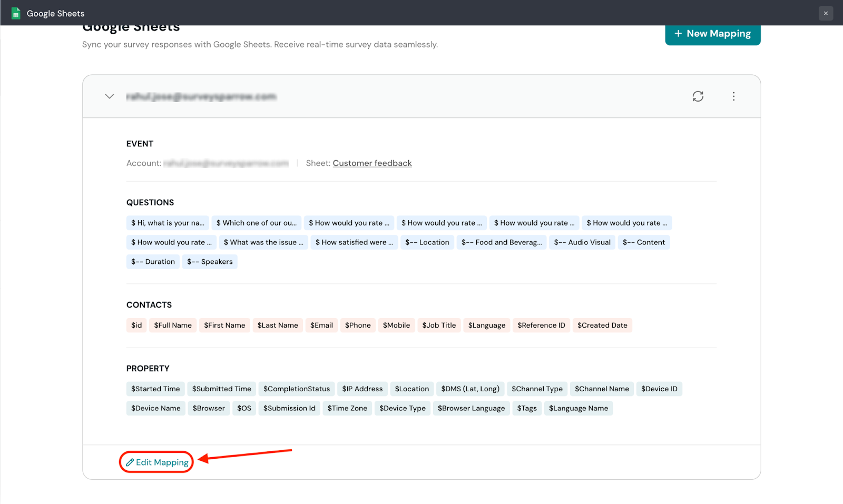Click the Food and Beverage tag

tap(502, 242)
